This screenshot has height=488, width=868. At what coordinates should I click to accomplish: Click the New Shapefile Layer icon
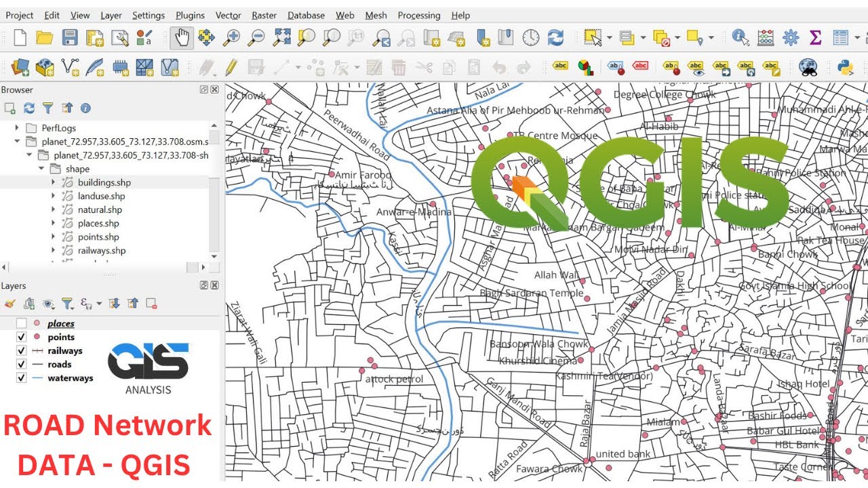[70, 67]
